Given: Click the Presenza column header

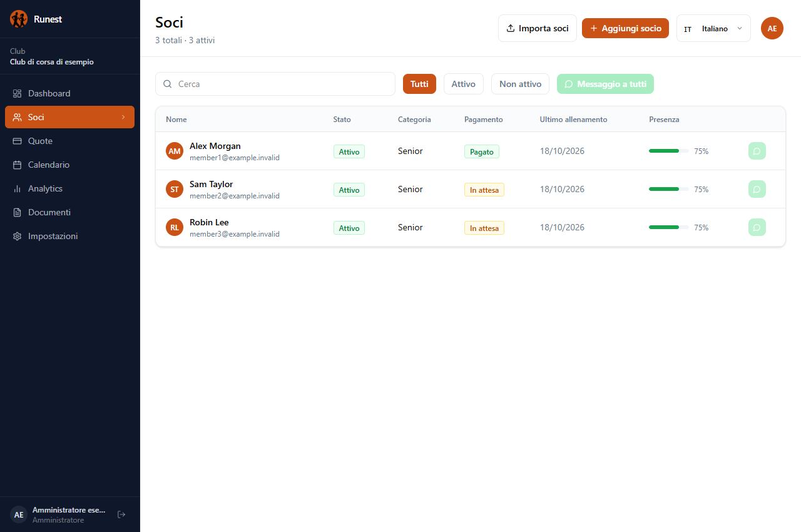Looking at the screenshot, I should (x=664, y=120).
